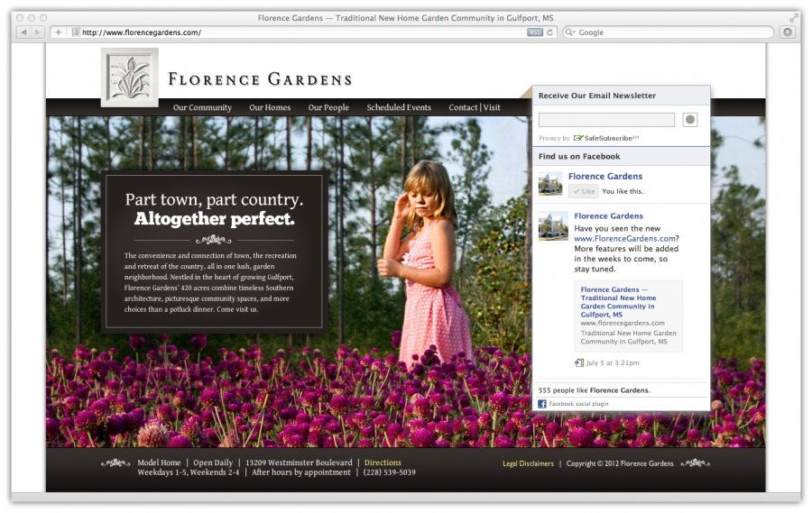The width and height of the screenshot is (812, 513).
Task: Click the Directions link in footer
Action: (x=383, y=463)
